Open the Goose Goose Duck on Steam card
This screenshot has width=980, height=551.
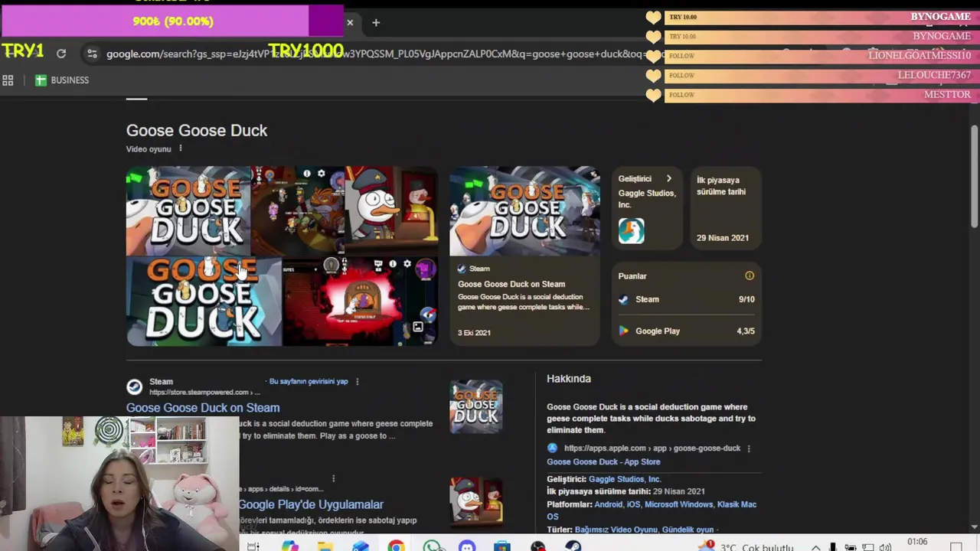524,256
